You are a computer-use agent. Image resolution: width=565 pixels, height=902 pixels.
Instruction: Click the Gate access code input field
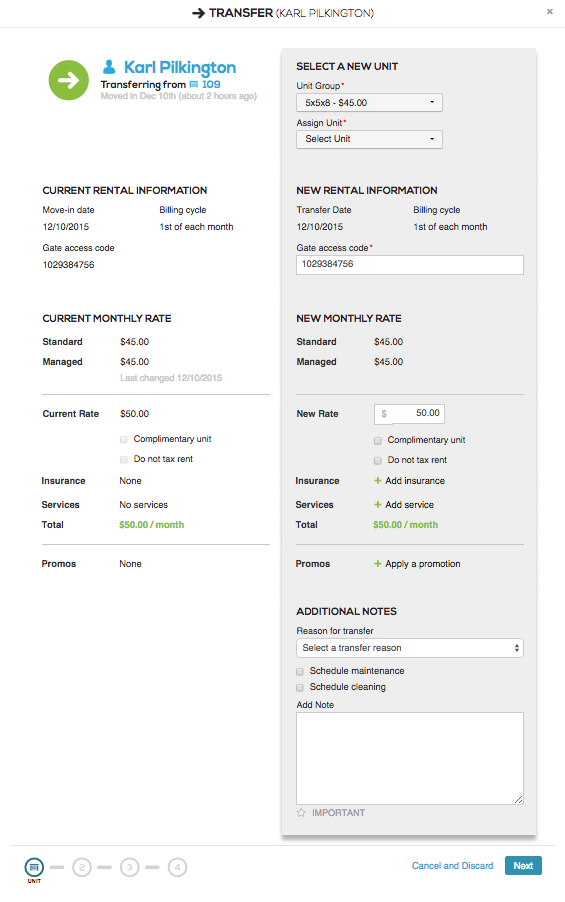point(410,265)
